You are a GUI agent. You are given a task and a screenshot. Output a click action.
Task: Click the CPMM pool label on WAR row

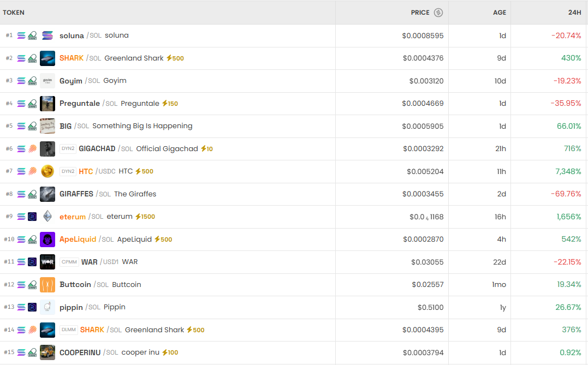click(69, 262)
